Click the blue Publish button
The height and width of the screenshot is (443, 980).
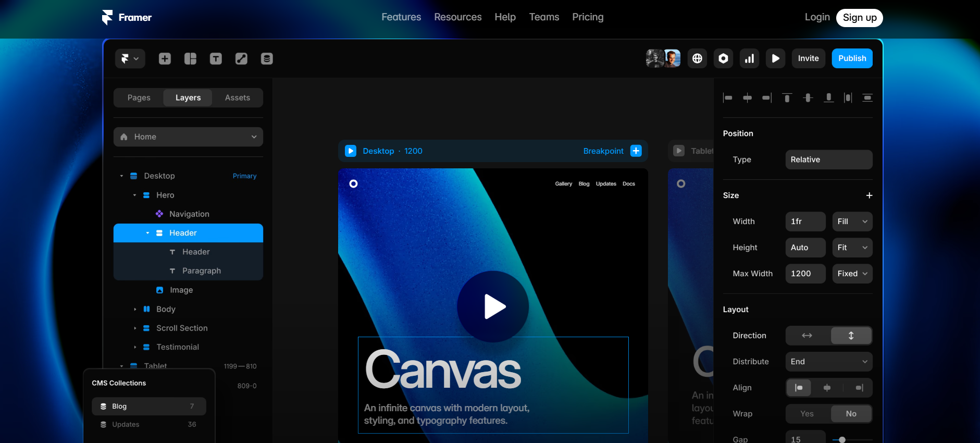(x=852, y=58)
